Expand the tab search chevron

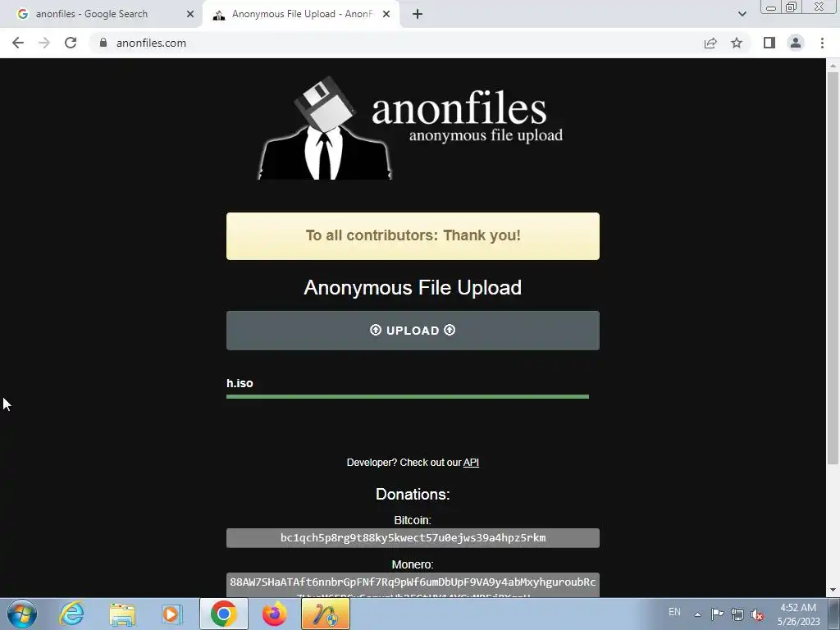pyautogui.click(x=742, y=14)
